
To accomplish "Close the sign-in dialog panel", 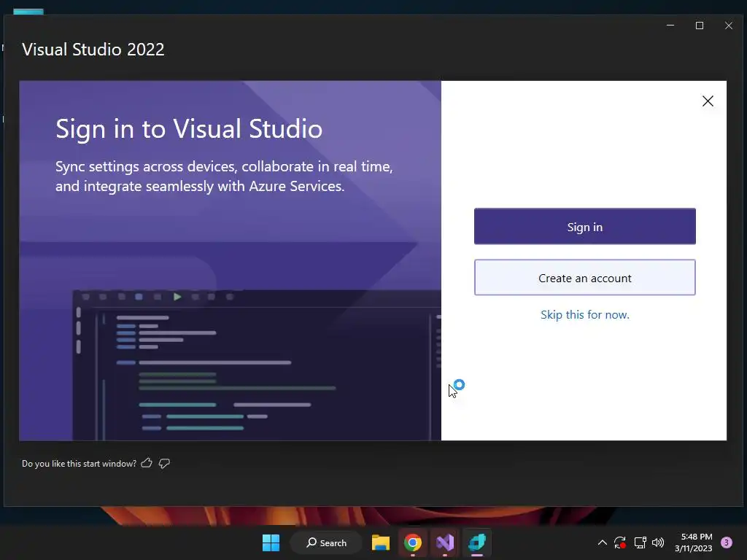I will click(708, 101).
